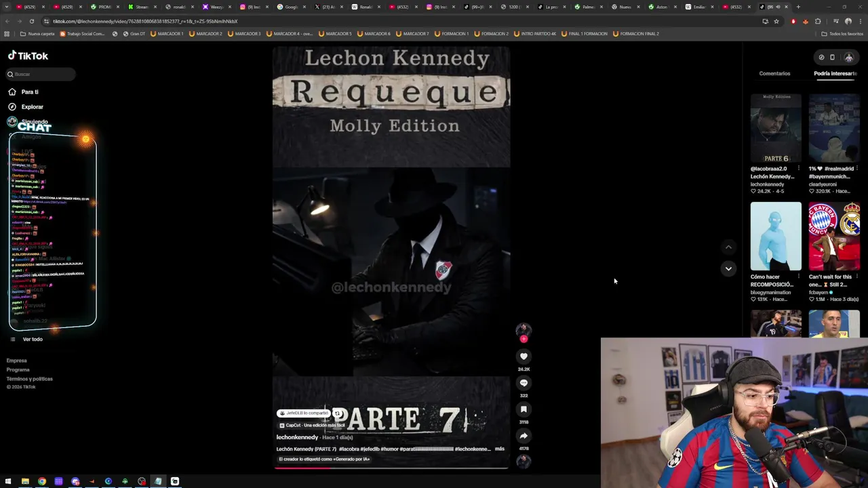Switch to the Comentarios tab
This screenshot has width=868, height=488.
pos(774,73)
